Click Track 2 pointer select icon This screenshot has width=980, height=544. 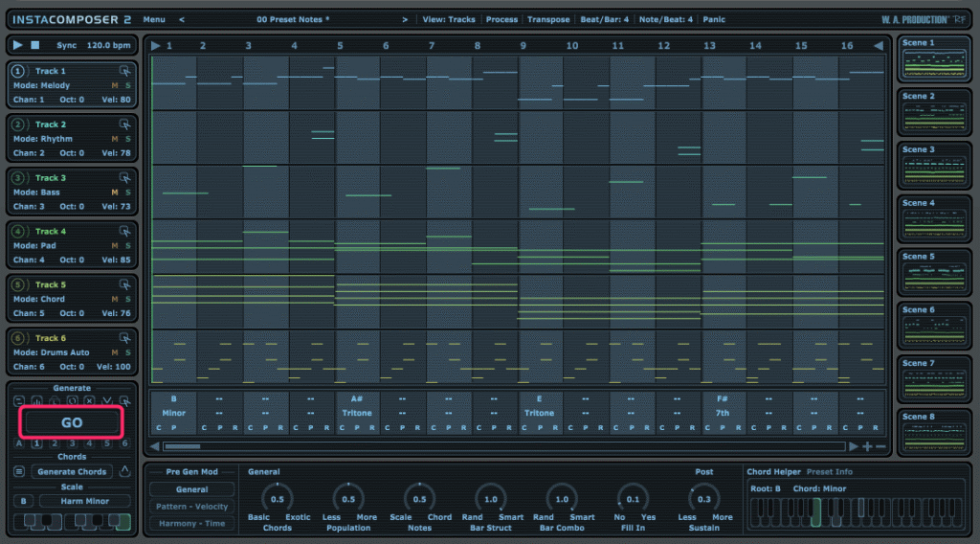125,124
